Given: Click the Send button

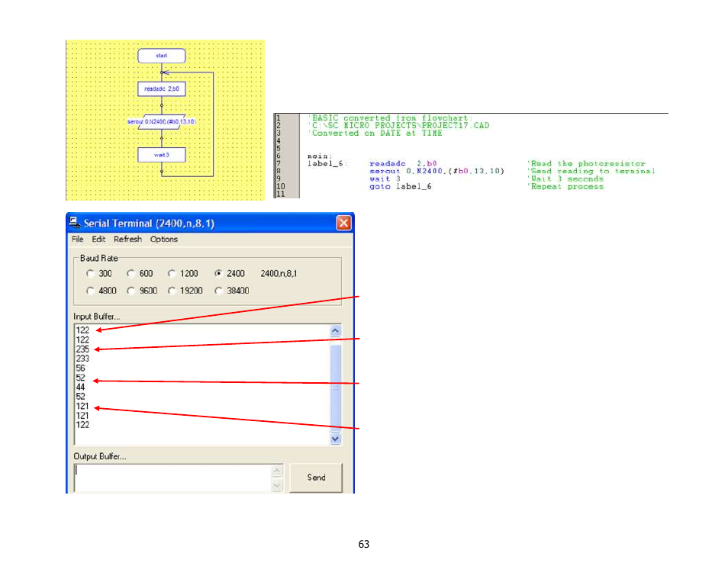Looking at the screenshot, I should coord(316,478).
